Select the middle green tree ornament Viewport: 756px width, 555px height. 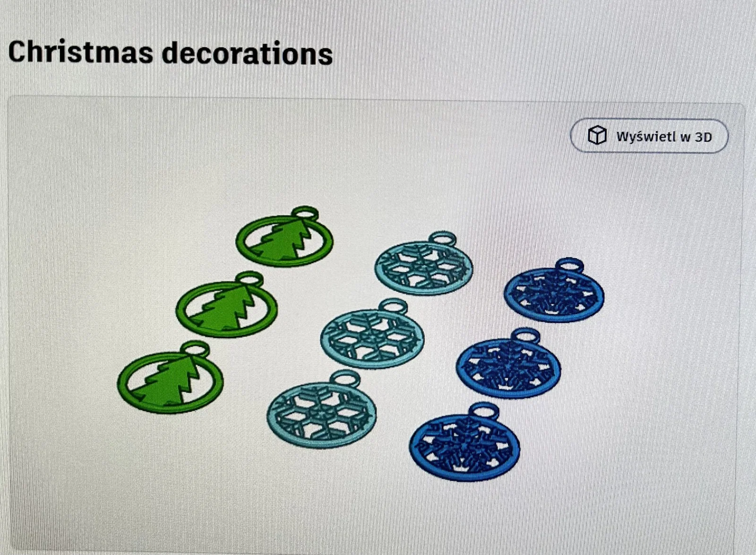tap(226, 304)
